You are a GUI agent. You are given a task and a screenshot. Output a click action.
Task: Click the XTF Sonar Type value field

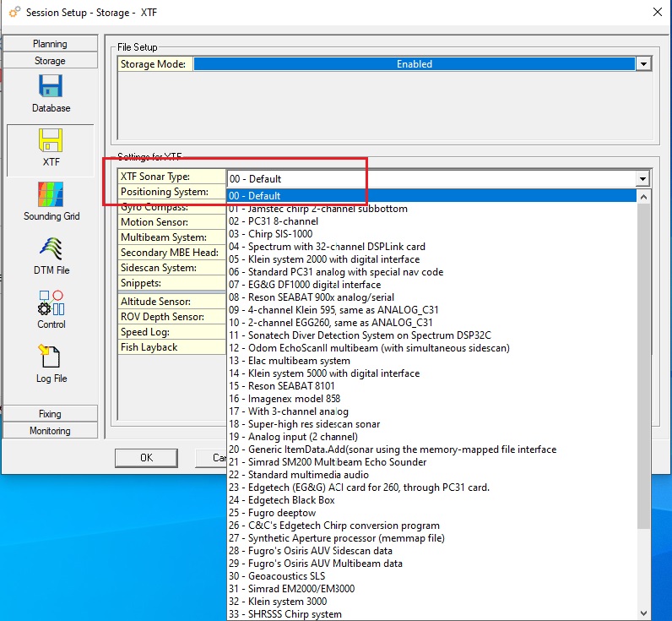pyautogui.click(x=431, y=178)
